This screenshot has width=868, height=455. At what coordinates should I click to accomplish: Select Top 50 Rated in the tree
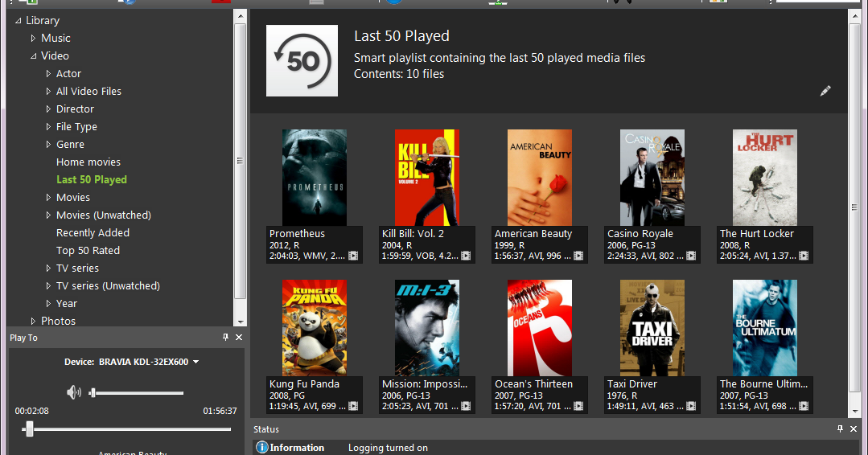(x=88, y=251)
